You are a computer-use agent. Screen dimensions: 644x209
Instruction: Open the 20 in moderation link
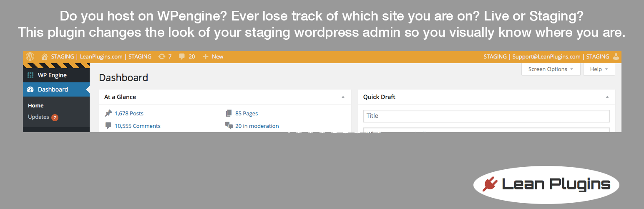click(x=257, y=126)
